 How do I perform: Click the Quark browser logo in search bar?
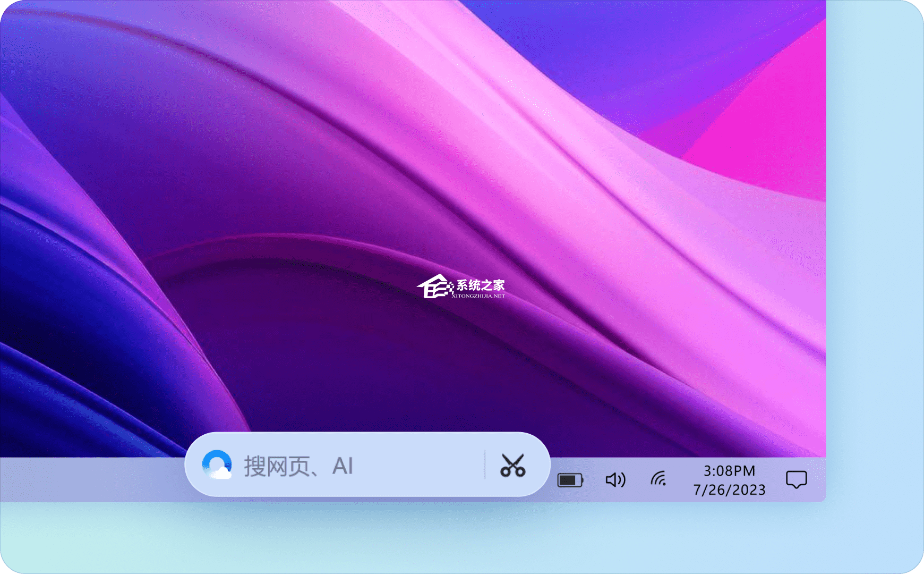tap(217, 465)
